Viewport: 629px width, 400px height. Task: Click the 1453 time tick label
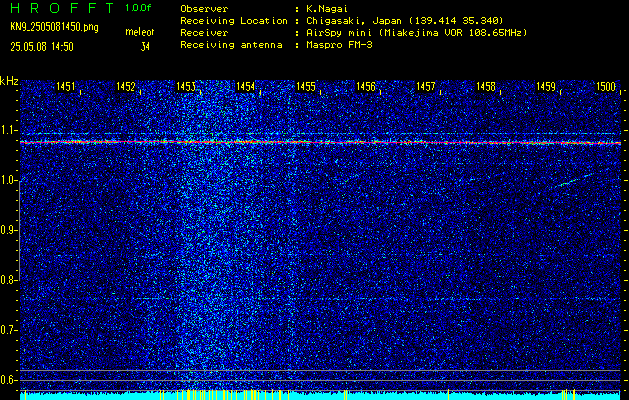(186, 86)
